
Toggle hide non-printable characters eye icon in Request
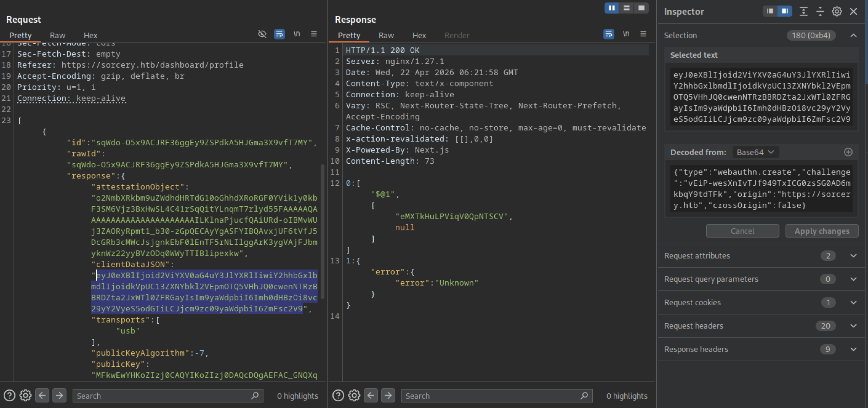pyautogui.click(x=262, y=34)
